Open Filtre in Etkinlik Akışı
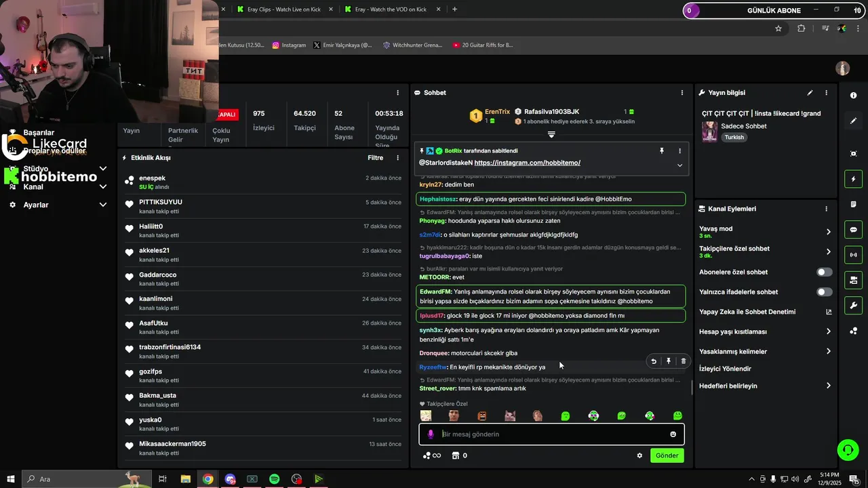 click(375, 158)
